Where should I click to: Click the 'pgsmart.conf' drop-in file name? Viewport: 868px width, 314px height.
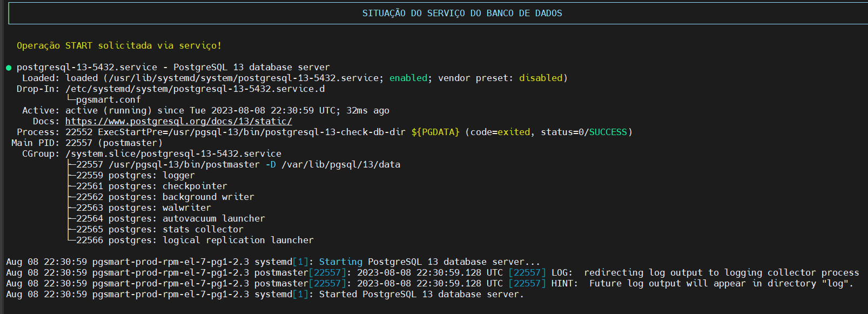(108, 99)
